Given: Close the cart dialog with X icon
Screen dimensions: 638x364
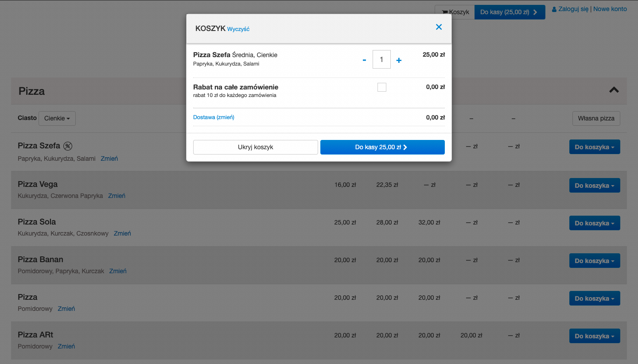Looking at the screenshot, I should pos(439,27).
